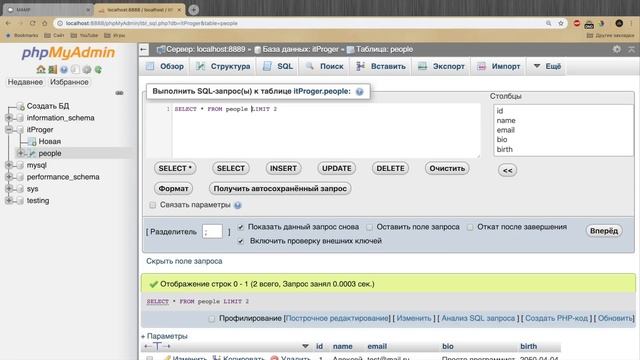Open page settings gear icon at top right
This screenshot has width=640, height=360.
point(617,49)
